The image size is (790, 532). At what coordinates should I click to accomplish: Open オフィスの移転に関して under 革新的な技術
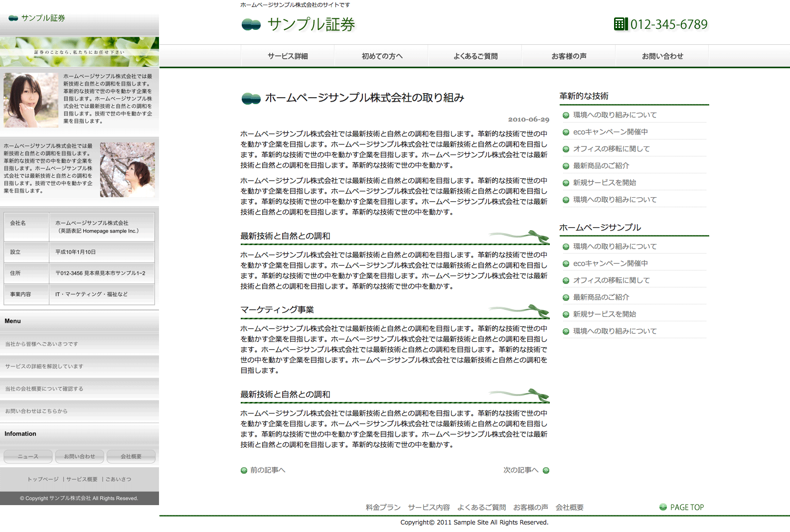point(611,149)
